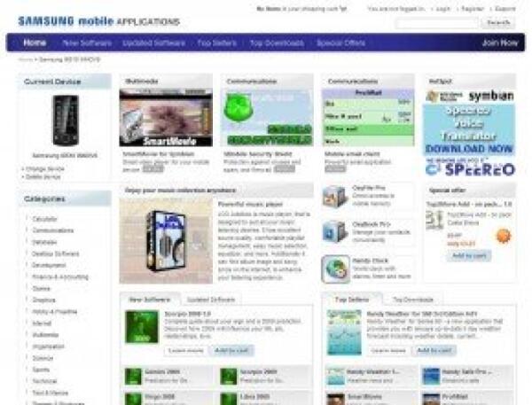Click the Handy Clock app icon
Viewport: 532px width, 405px height.
334,269
